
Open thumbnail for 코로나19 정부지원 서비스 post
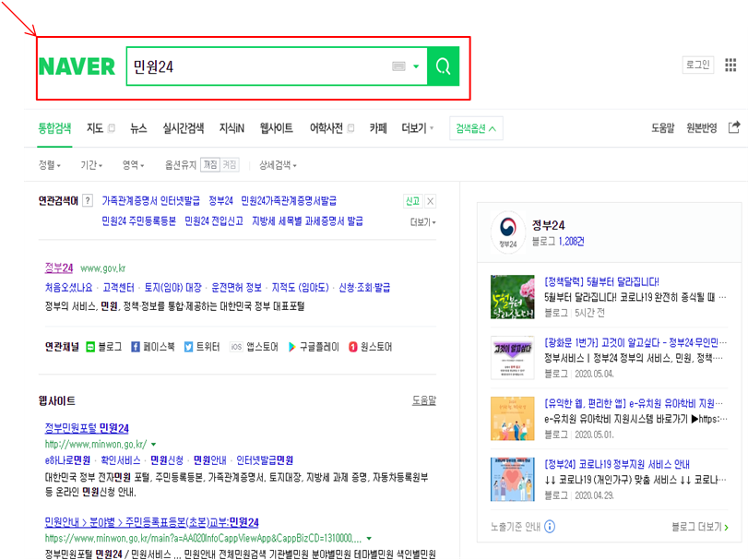tap(512, 480)
